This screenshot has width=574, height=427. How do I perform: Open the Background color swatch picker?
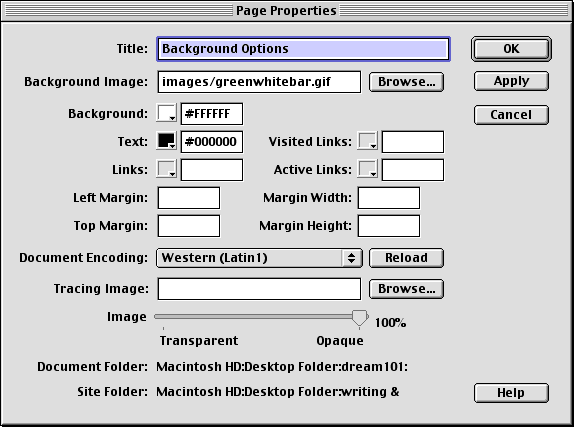(167, 113)
